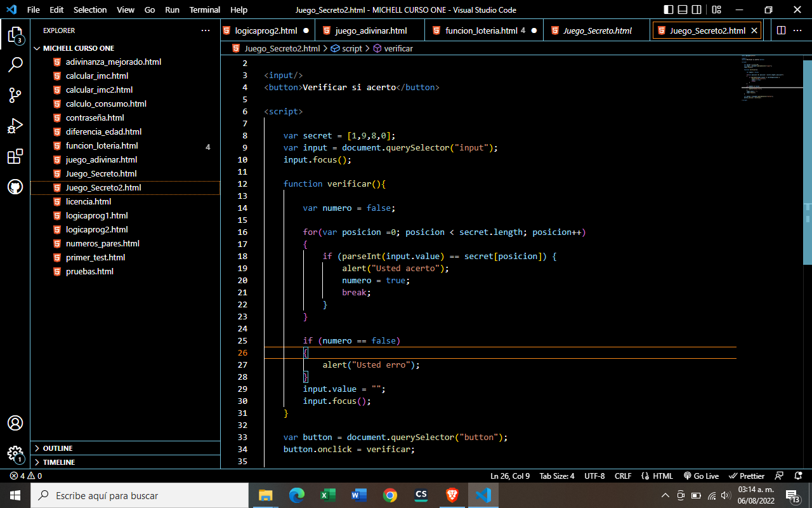Open the Windows Start menu
Screen dimensions: 812x508
[15, 495]
